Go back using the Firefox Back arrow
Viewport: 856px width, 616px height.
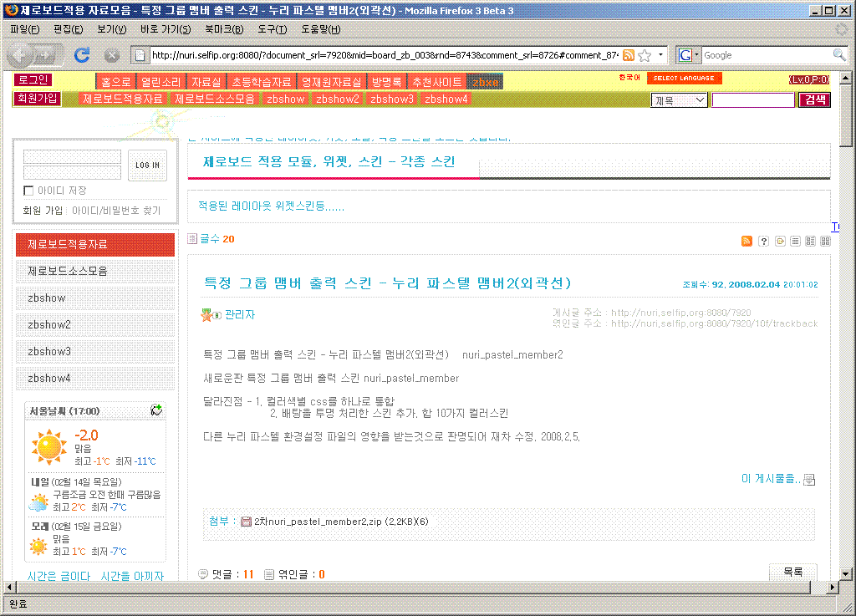pyautogui.click(x=20, y=54)
